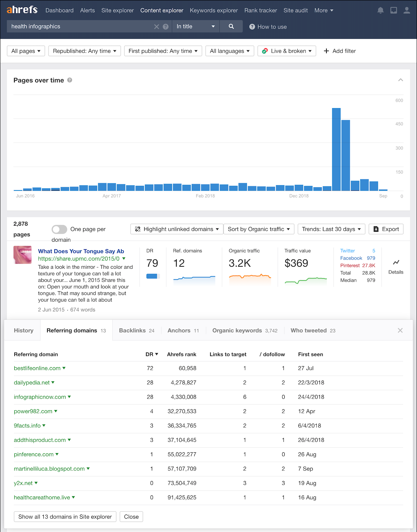Click the Pinterest 27.8K share count
Viewport: 417px width, 532px height.
358,265
